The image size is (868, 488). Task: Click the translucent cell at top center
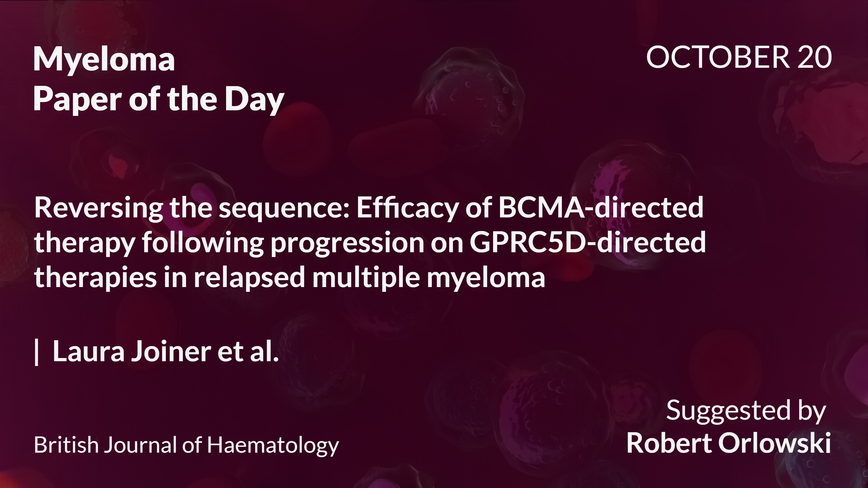468,91
